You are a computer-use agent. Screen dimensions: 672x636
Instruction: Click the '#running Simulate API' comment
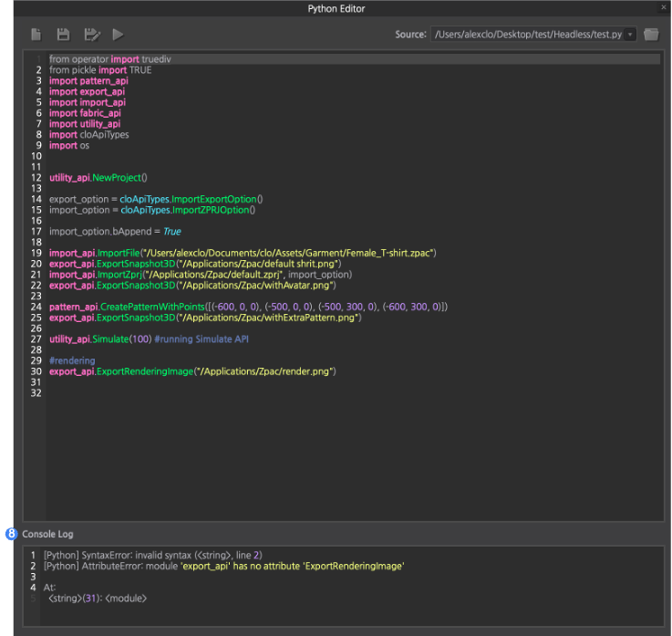(x=202, y=339)
